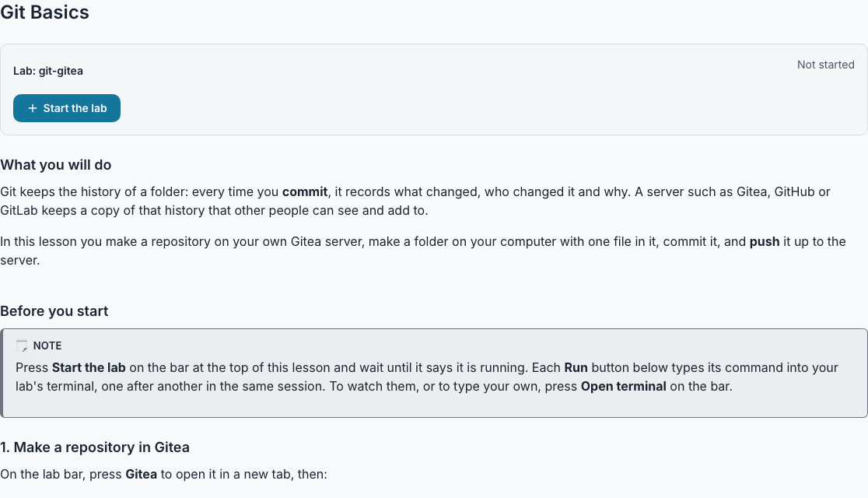Click the bold Run word in note
This screenshot has height=498, width=868.
click(576, 368)
